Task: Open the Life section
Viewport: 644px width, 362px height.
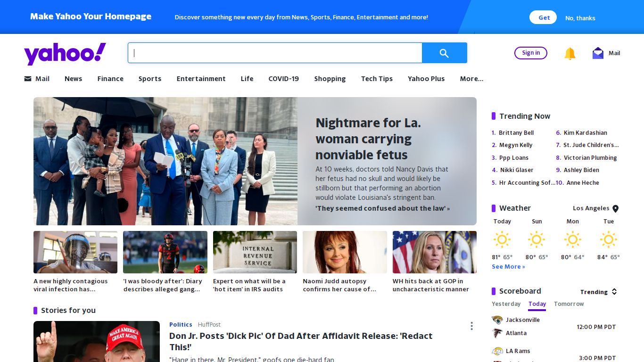Action: pyautogui.click(x=247, y=79)
